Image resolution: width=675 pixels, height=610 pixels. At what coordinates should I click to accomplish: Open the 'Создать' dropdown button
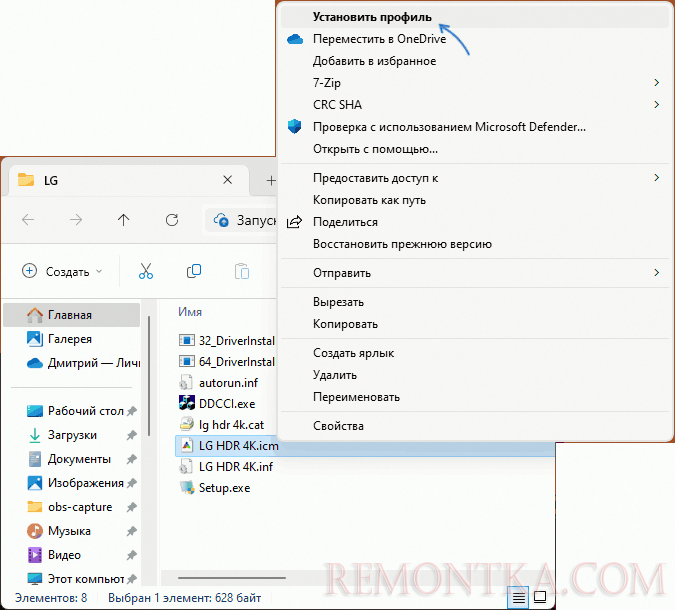[x=63, y=272]
